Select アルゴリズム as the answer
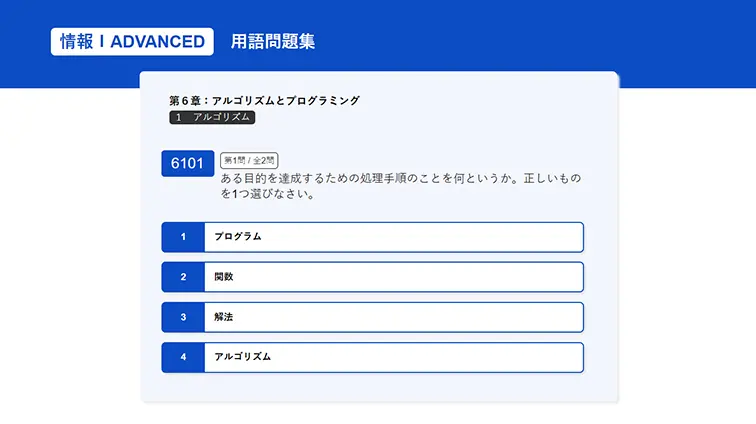Screen dimensions: 756x424 click(x=393, y=357)
